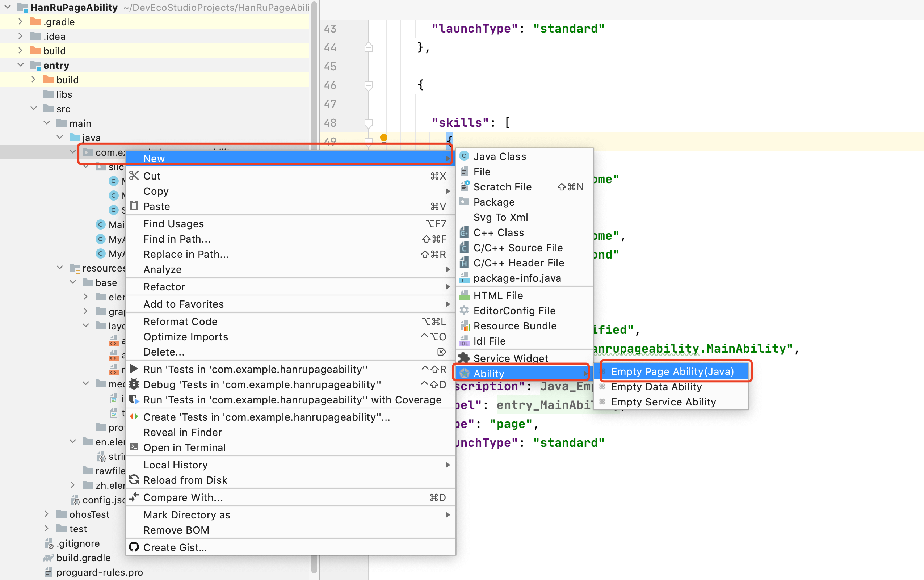
Task: Collapse the entry module
Action: pos(21,65)
